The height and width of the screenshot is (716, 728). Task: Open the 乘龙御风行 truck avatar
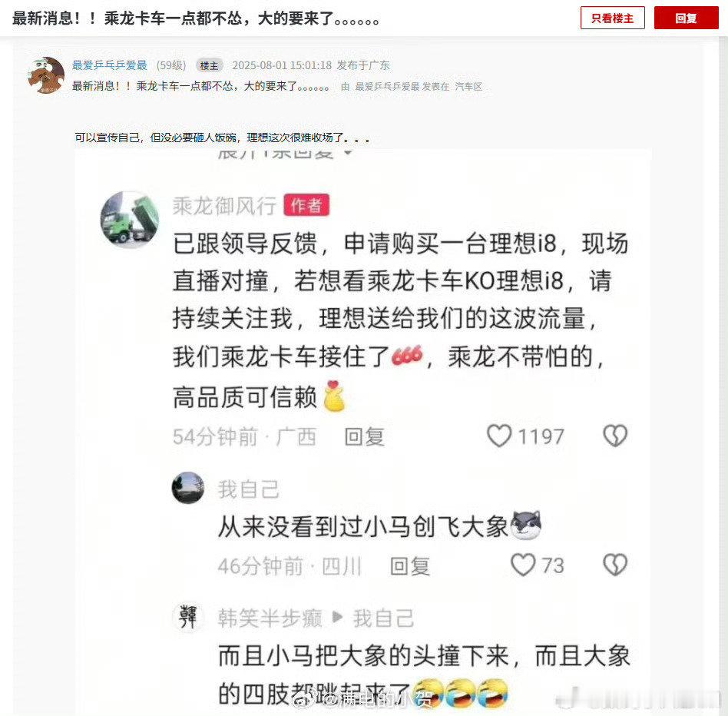click(x=130, y=219)
